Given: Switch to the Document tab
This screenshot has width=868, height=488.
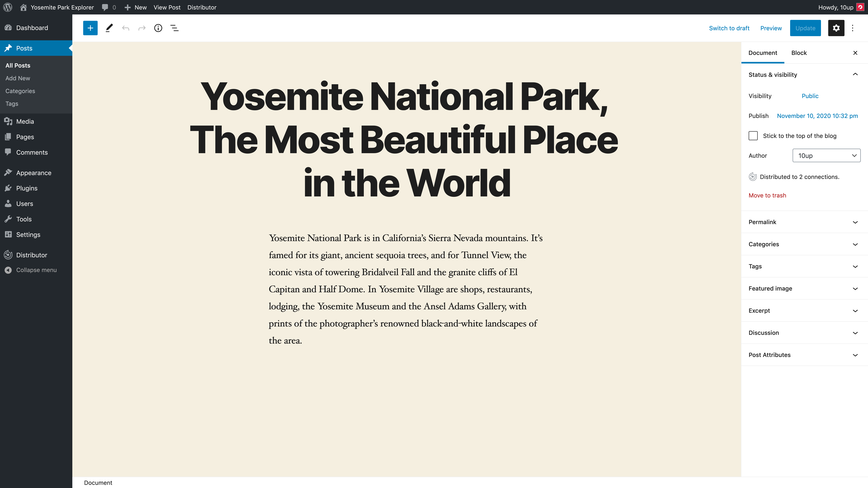Looking at the screenshot, I should (763, 52).
